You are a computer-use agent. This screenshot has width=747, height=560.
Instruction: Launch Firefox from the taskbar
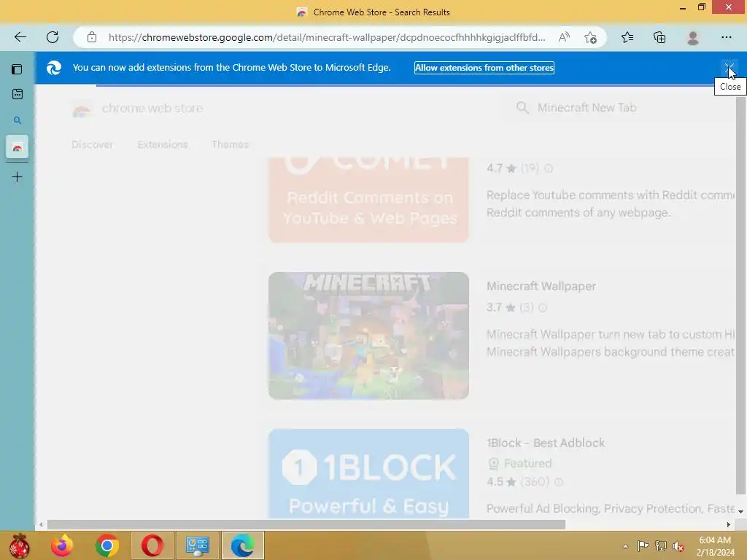coord(62,545)
